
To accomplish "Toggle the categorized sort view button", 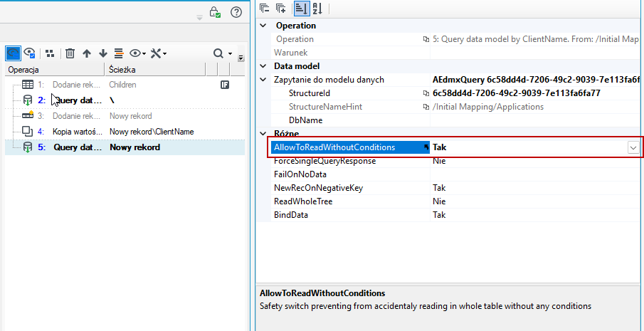I will coord(301,9).
